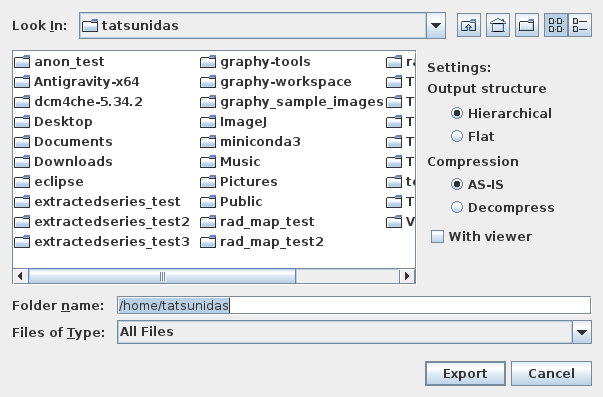Click the scrollbar's right arrow
The height and width of the screenshot is (397, 603).
point(407,276)
